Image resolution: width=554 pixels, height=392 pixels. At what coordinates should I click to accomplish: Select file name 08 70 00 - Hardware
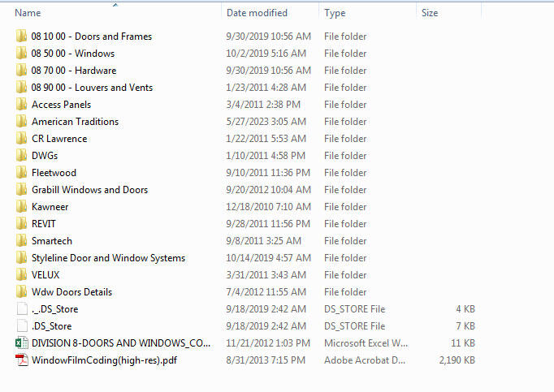point(73,71)
